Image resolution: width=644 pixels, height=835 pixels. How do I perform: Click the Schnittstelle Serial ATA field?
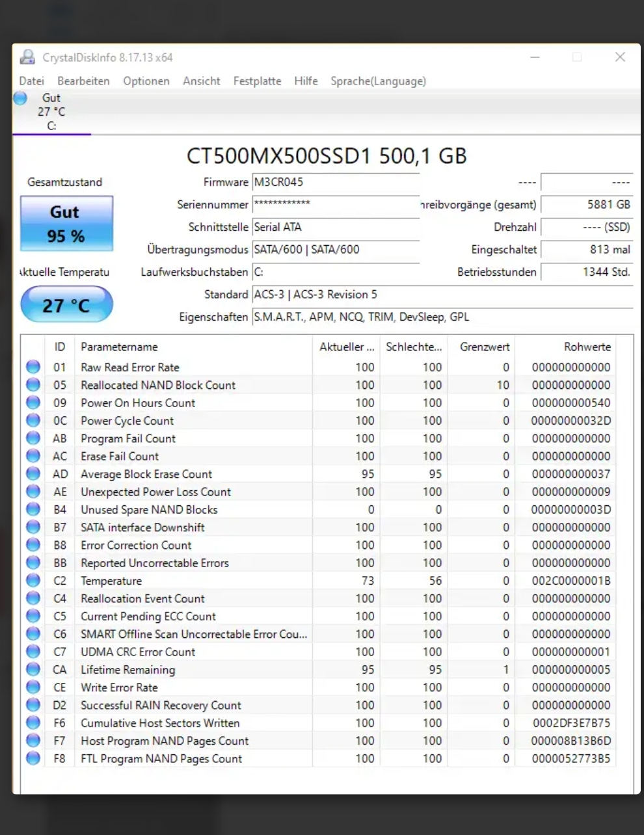[x=336, y=227]
